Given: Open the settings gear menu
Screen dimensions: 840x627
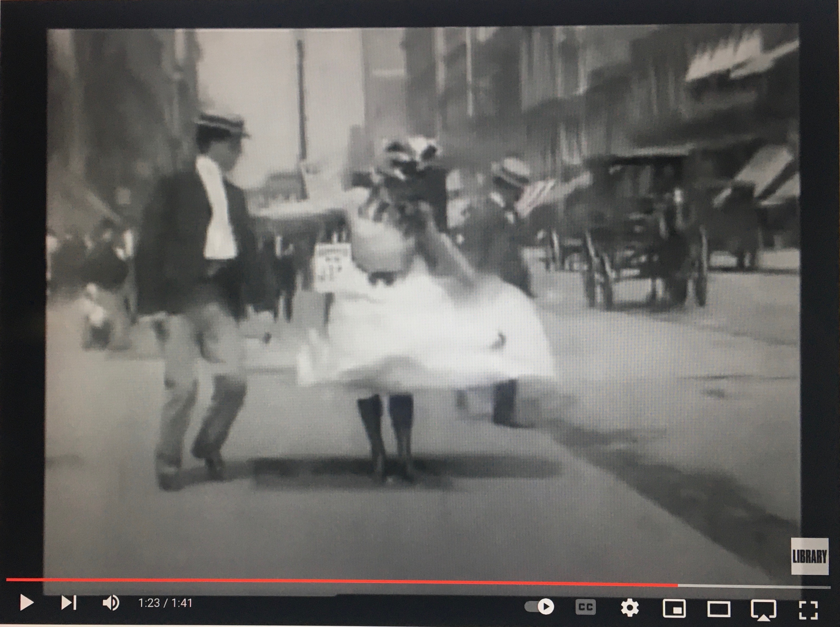Looking at the screenshot, I should click(x=629, y=608).
